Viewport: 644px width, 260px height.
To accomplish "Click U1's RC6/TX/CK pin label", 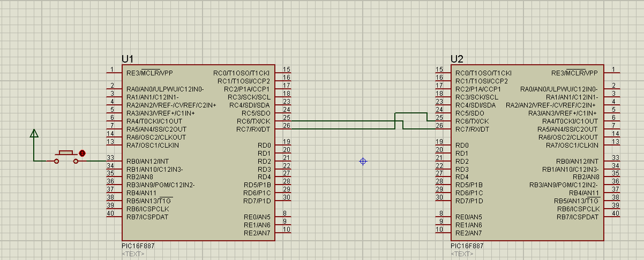I will [253, 121].
